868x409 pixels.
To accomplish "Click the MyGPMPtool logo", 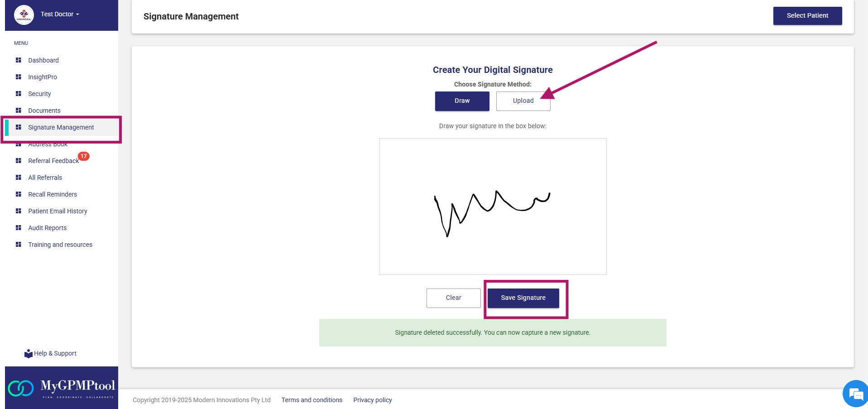I will point(62,388).
